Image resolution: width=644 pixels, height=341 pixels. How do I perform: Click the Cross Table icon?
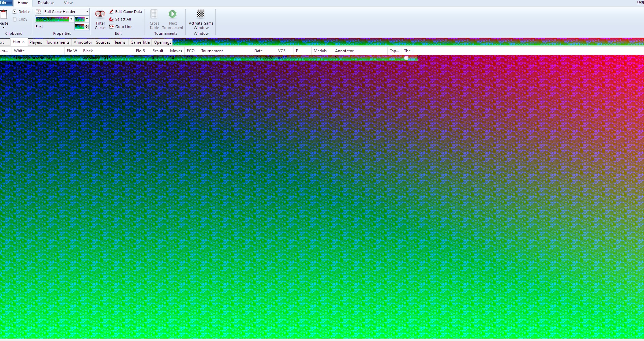tap(154, 14)
